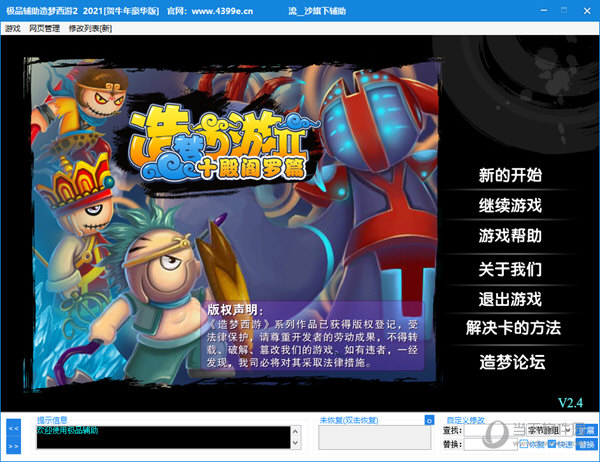Viewport: 600px width, 462px height.
Task: Click scroll up arrow of 提示信息 box
Action: [x=295, y=431]
